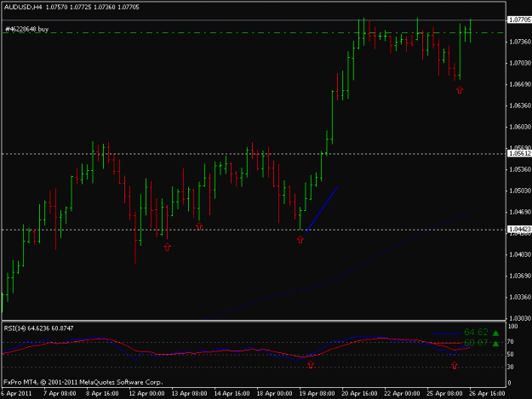Image resolution: width=532 pixels, height=399 pixels.
Task: Click the 1.05030 price scale value
Action: click(x=520, y=191)
